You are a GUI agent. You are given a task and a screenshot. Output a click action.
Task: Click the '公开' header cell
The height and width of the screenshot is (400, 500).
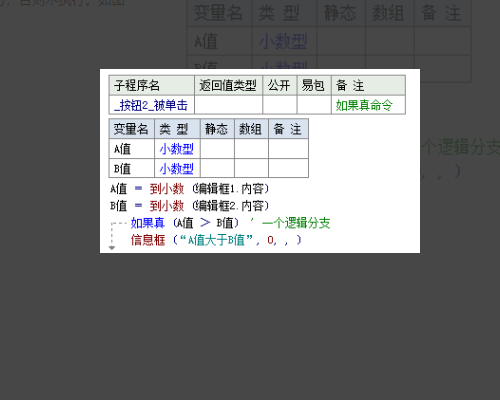[280, 85]
